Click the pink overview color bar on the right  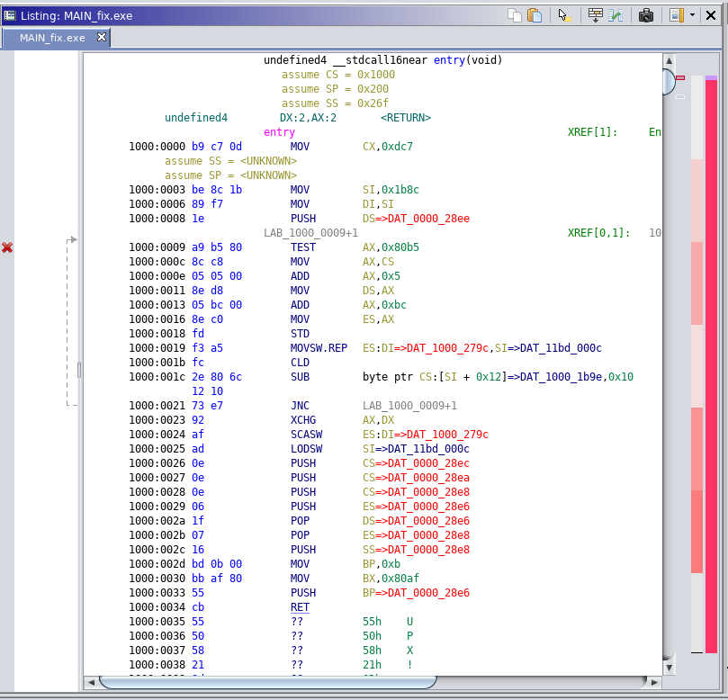[x=711, y=360]
